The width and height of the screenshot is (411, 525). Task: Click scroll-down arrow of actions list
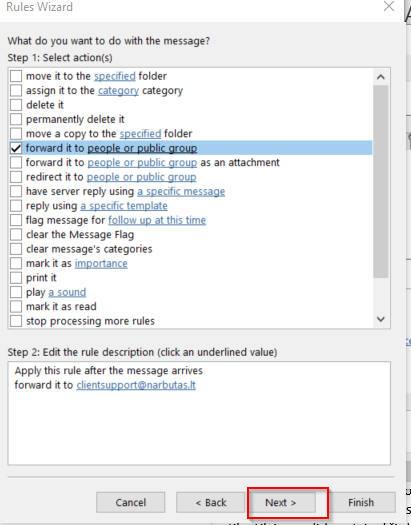(x=381, y=319)
